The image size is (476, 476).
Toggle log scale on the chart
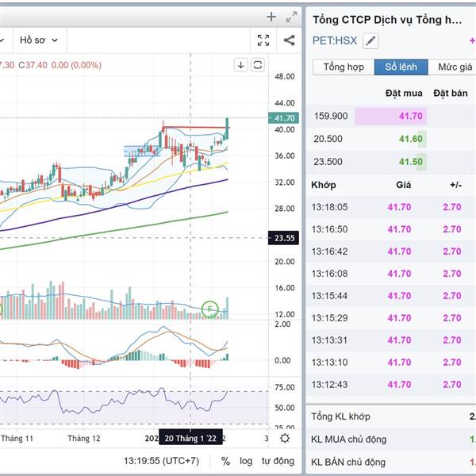click(x=246, y=461)
